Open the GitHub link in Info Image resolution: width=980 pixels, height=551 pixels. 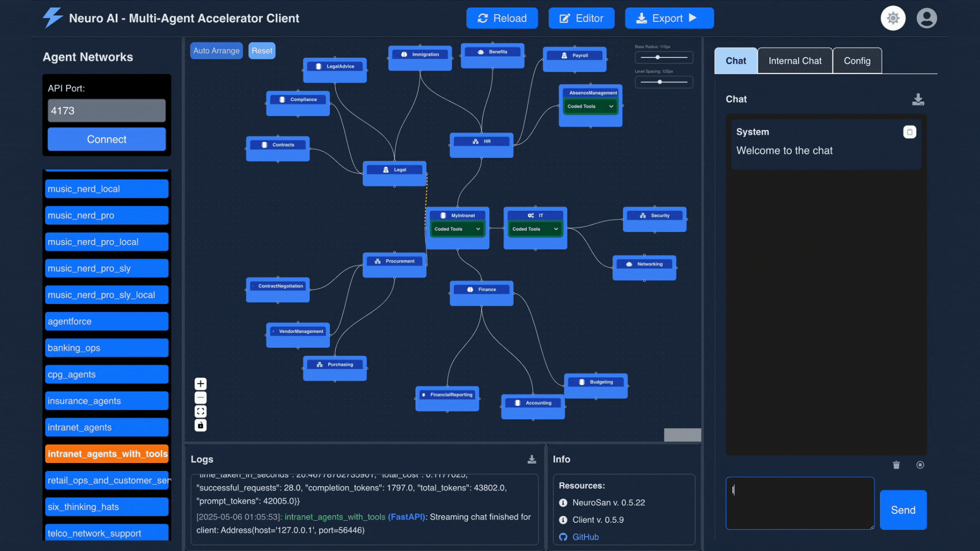(x=585, y=537)
